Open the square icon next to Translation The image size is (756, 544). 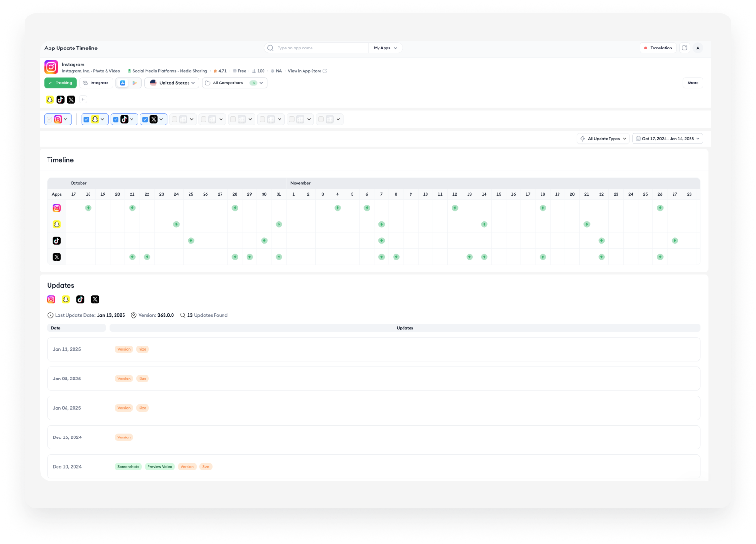(x=684, y=48)
